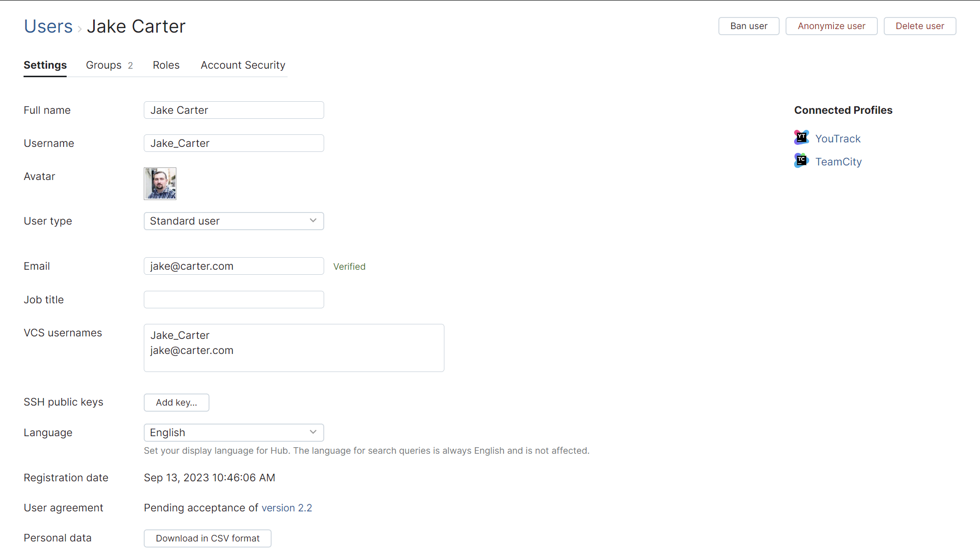Select the Settings tab
Viewport: 980px width, 556px height.
pos(45,65)
